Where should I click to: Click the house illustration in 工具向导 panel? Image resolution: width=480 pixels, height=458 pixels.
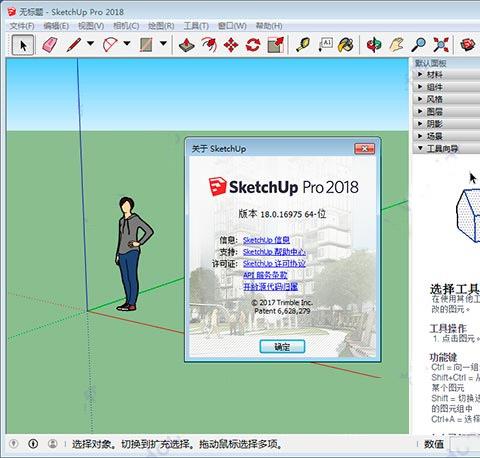click(x=468, y=215)
